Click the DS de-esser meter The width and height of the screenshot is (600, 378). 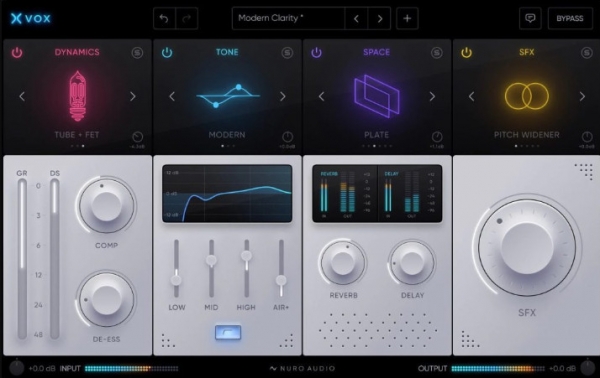click(x=55, y=259)
